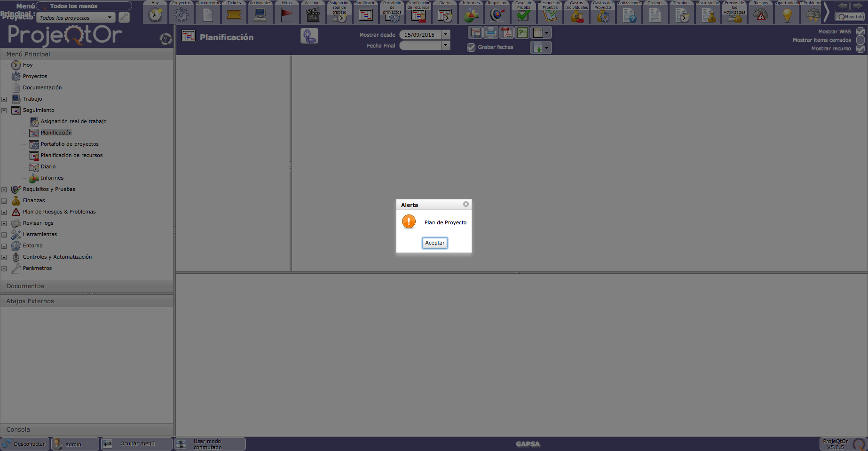This screenshot has width=868, height=451.
Task: Expand the Parámetros tree node
Action: tap(4, 269)
